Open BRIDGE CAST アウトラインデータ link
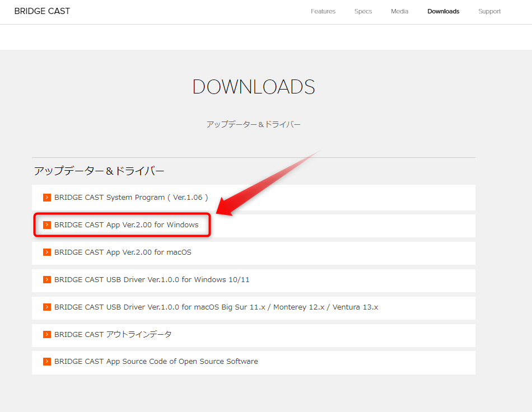Screen dimensions: 532x412 (113, 334)
